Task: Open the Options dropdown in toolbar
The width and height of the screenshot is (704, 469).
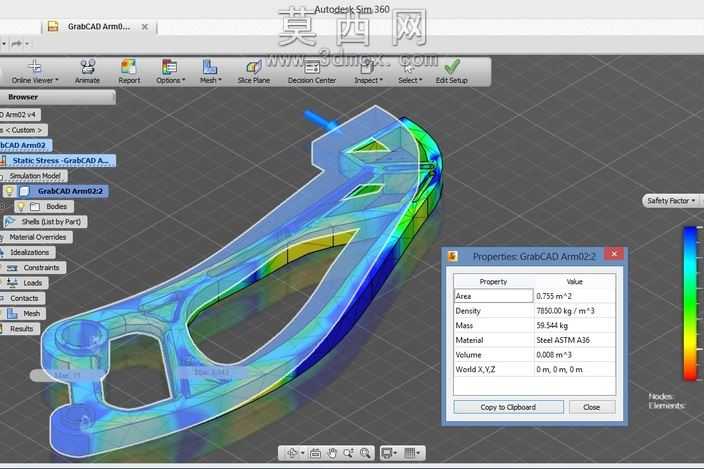Action: click(x=170, y=71)
